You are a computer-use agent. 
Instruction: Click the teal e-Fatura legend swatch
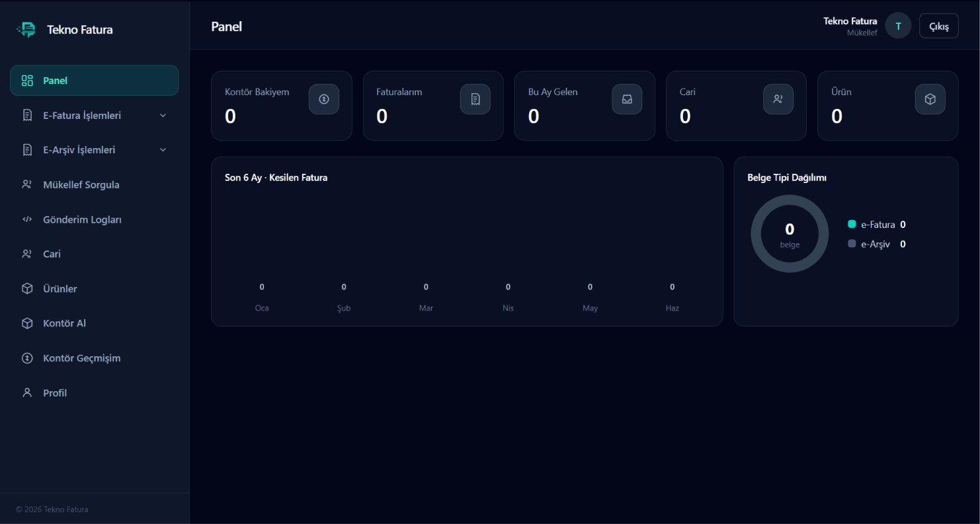click(852, 224)
